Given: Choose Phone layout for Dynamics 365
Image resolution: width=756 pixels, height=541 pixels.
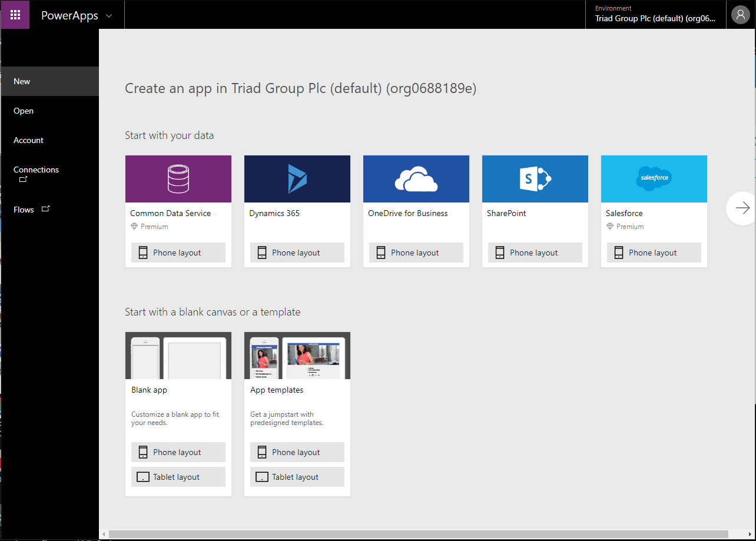Looking at the screenshot, I should 297,253.
